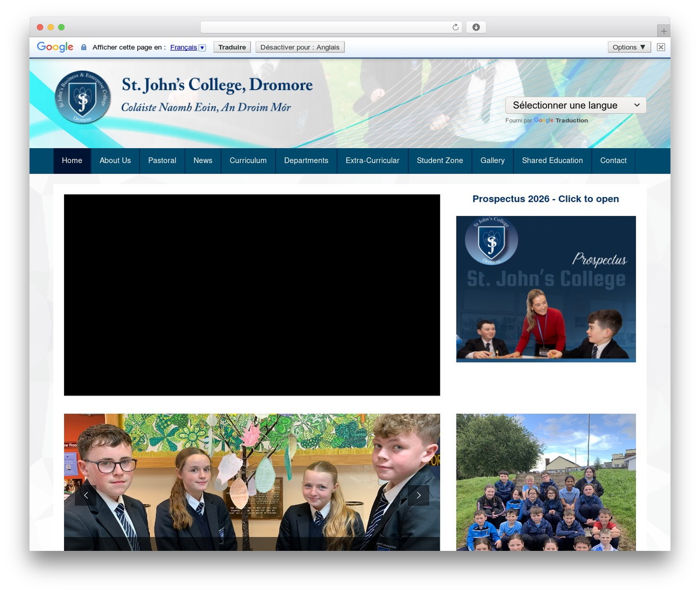Open the Curriculum menu

pos(248,161)
